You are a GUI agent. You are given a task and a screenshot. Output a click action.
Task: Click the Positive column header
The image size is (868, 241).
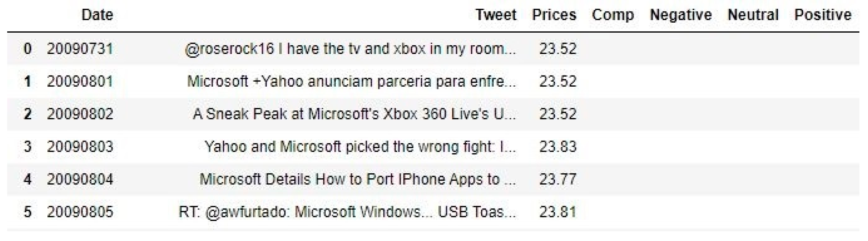[822, 15]
